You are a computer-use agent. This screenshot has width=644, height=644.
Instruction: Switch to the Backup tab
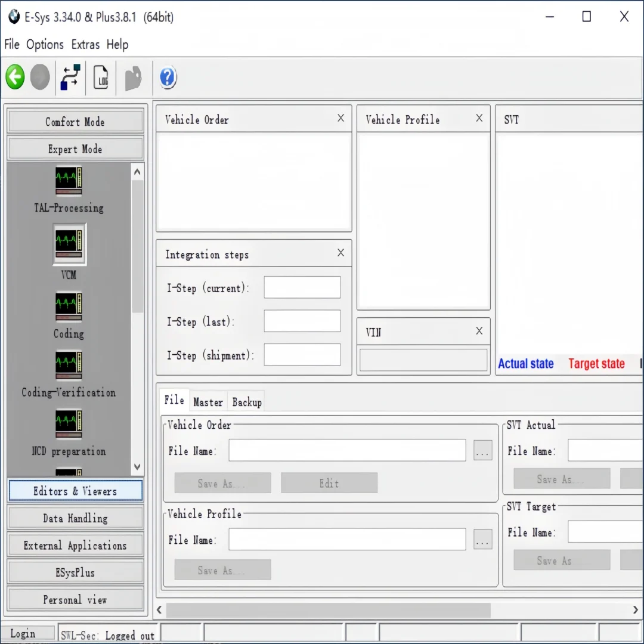point(247,402)
